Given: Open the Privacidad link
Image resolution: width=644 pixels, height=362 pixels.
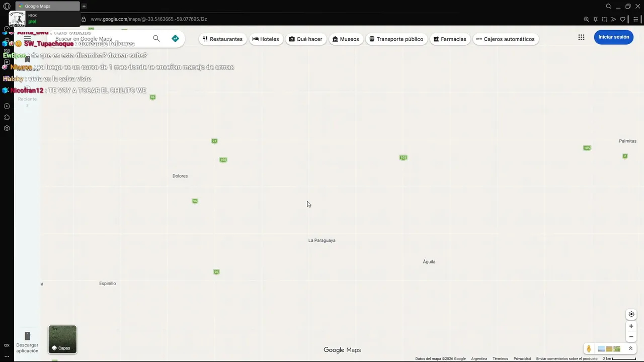Looking at the screenshot, I should [522, 358].
